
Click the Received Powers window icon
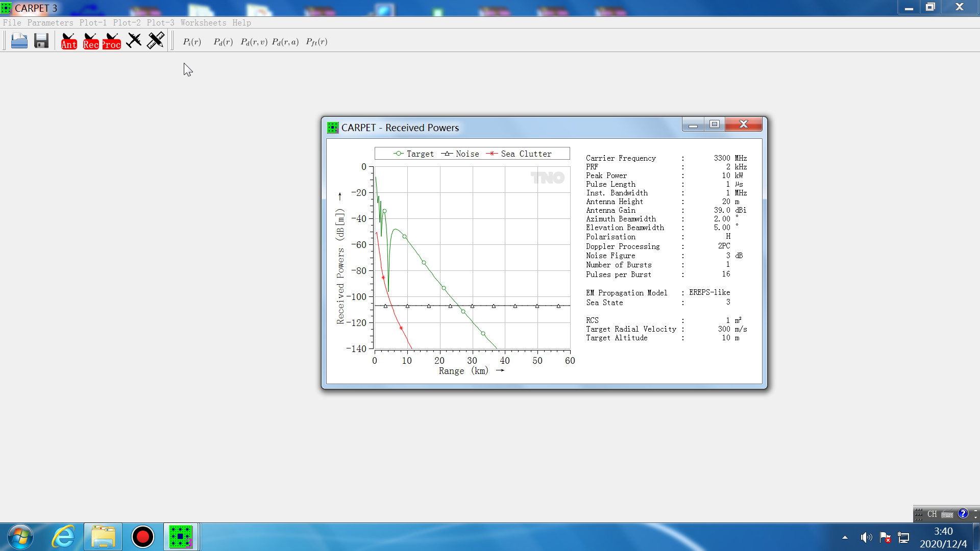(x=333, y=128)
